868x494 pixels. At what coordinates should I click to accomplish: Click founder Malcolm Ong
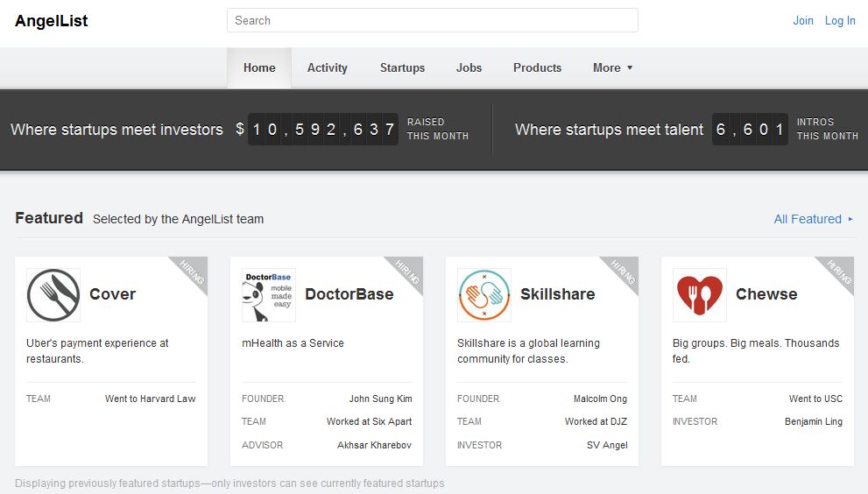click(x=600, y=399)
